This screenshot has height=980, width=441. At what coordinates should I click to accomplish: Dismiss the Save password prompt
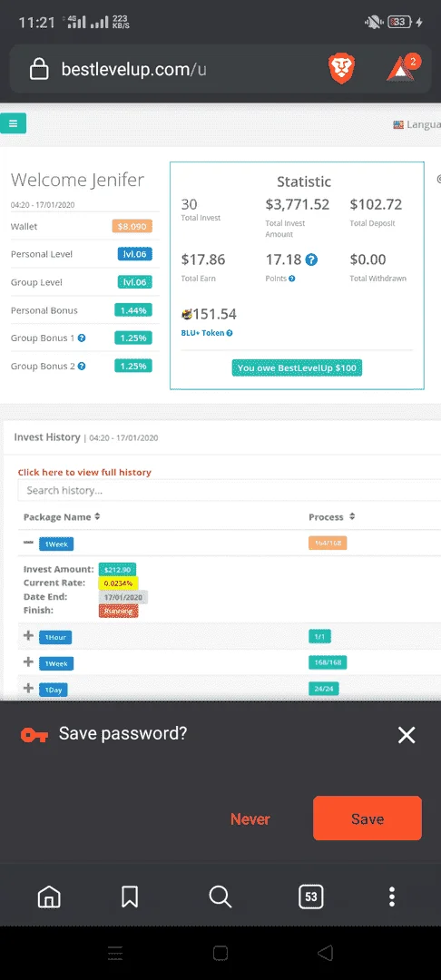coord(407,735)
